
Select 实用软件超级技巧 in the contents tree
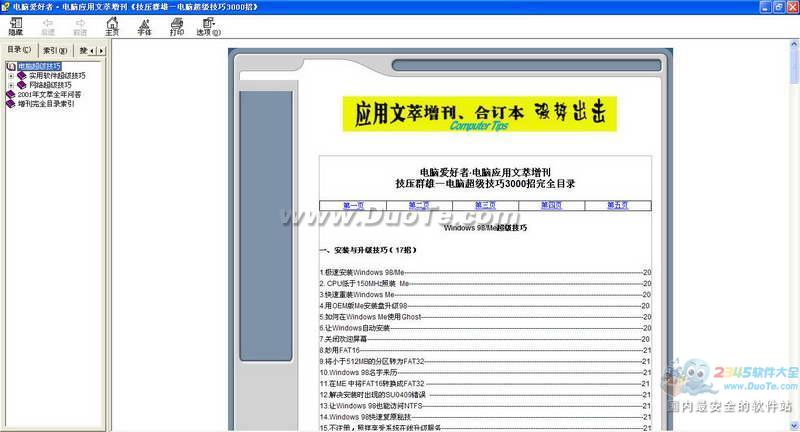click(57, 75)
